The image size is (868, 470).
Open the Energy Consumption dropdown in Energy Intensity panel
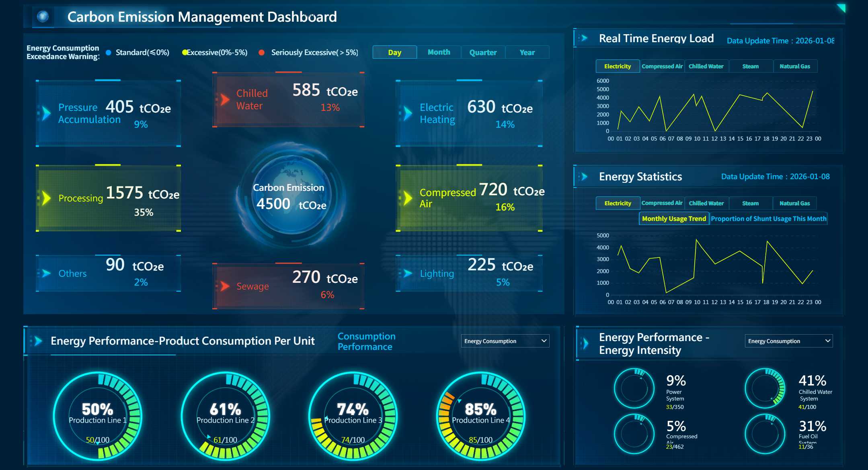click(788, 341)
